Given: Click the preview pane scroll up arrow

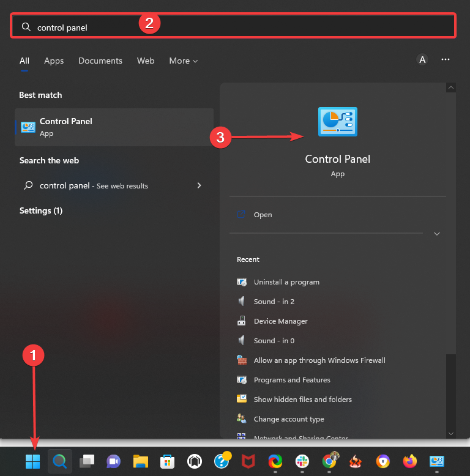Looking at the screenshot, I should pyautogui.click(x=451, y=87).
